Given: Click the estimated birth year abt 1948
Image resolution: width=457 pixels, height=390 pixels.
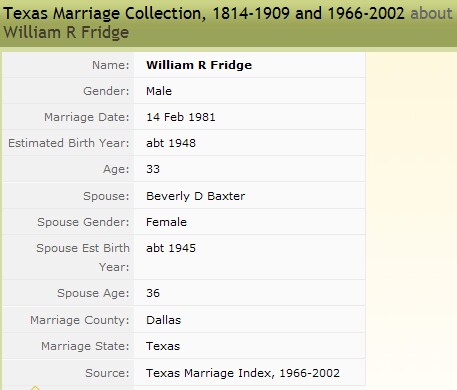Looking at the screenshot, I should pyautogui.click(x=171, y=143).
